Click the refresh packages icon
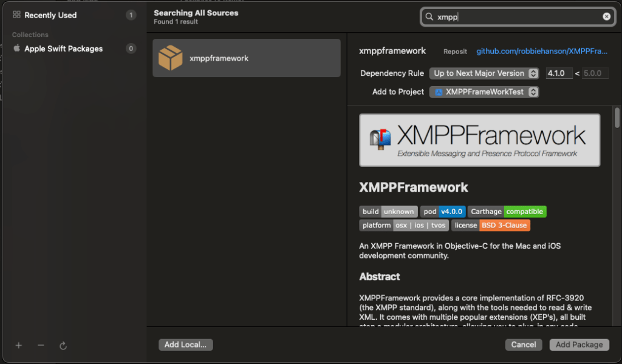Viewport: 622px width, 364px height. (x=63, y=345)
